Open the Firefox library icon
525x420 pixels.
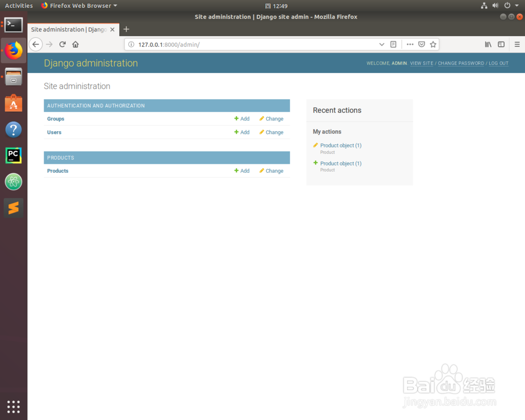(488, 45)
